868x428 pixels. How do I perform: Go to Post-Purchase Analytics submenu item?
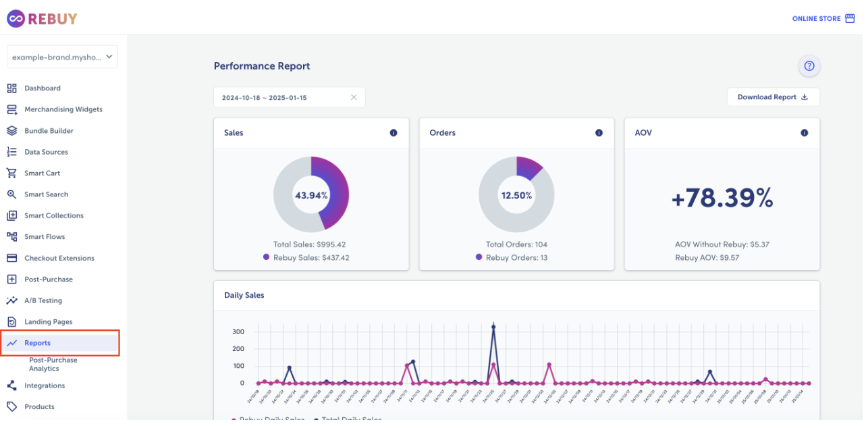(53, 365)
